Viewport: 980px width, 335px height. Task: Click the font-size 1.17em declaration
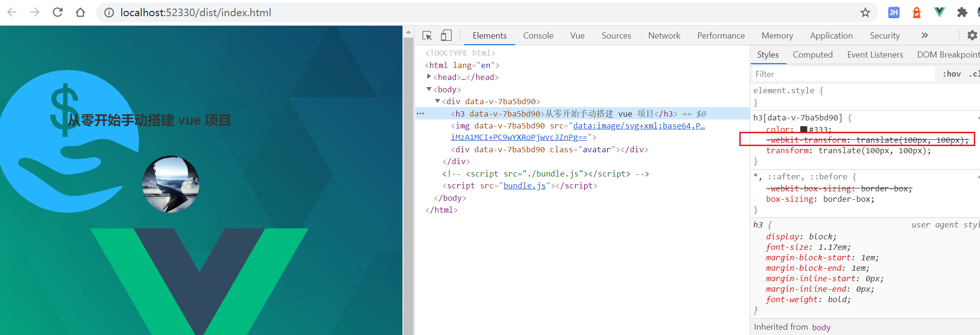(x=808, y=247)
